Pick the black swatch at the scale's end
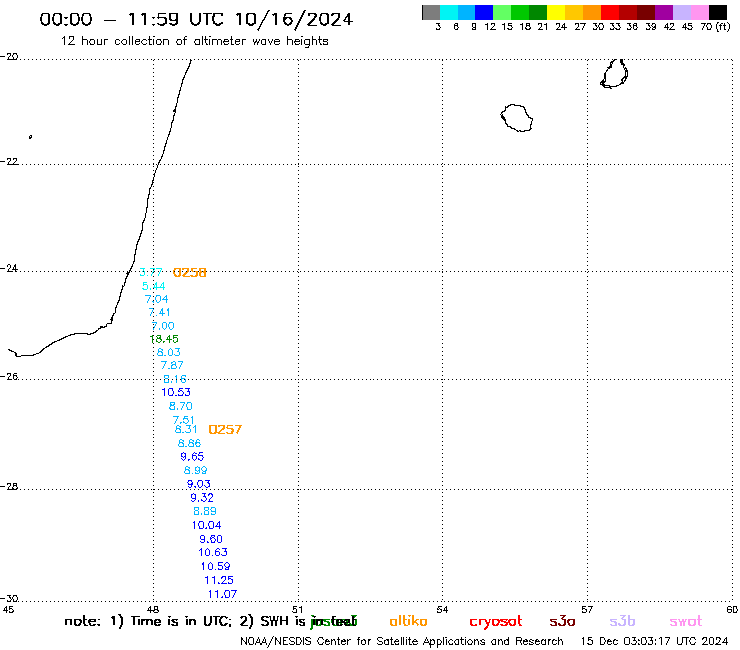The width and height of the screenshot is (740, 650). tap(718, 12)
